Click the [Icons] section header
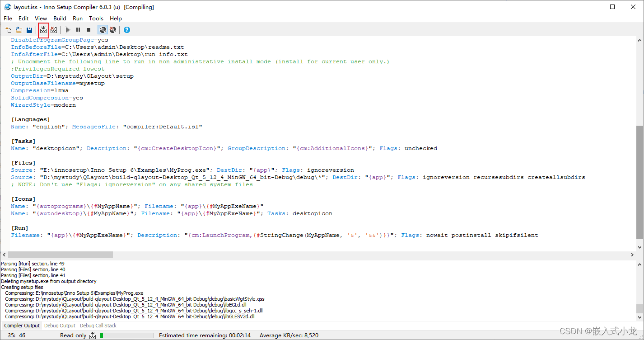This screenshot has width=644, height=340. pos(23,199)
